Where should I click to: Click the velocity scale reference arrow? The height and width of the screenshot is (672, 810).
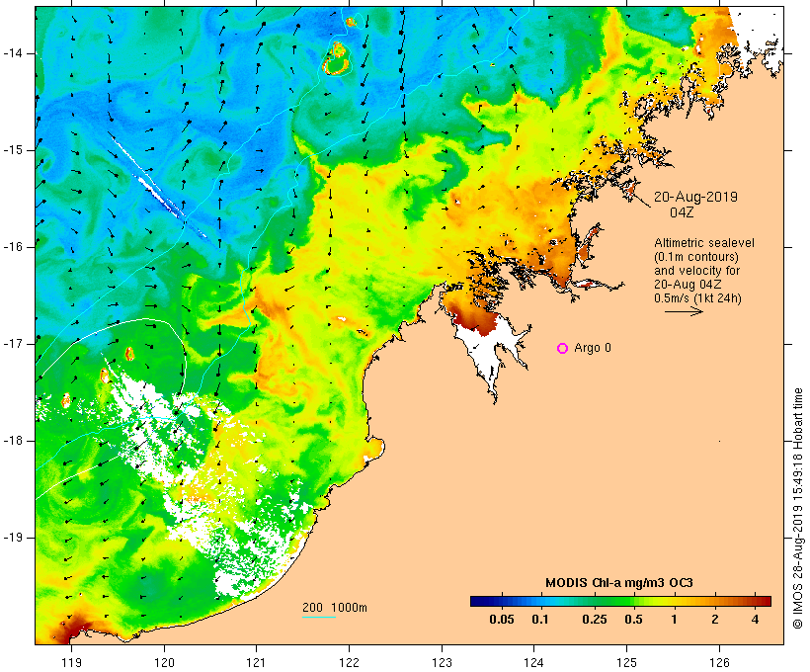coord(684,311)
